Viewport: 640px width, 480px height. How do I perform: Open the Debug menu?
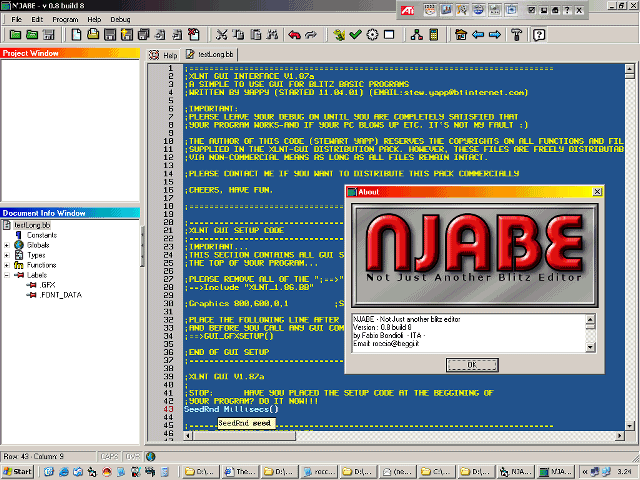point(120,19)
